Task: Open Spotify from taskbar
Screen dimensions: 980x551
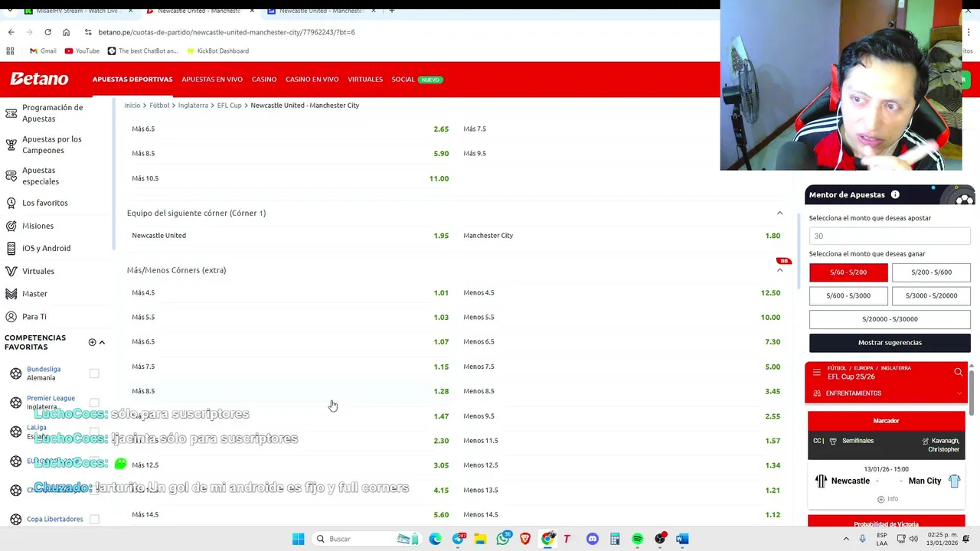Action: coord(637,539)
